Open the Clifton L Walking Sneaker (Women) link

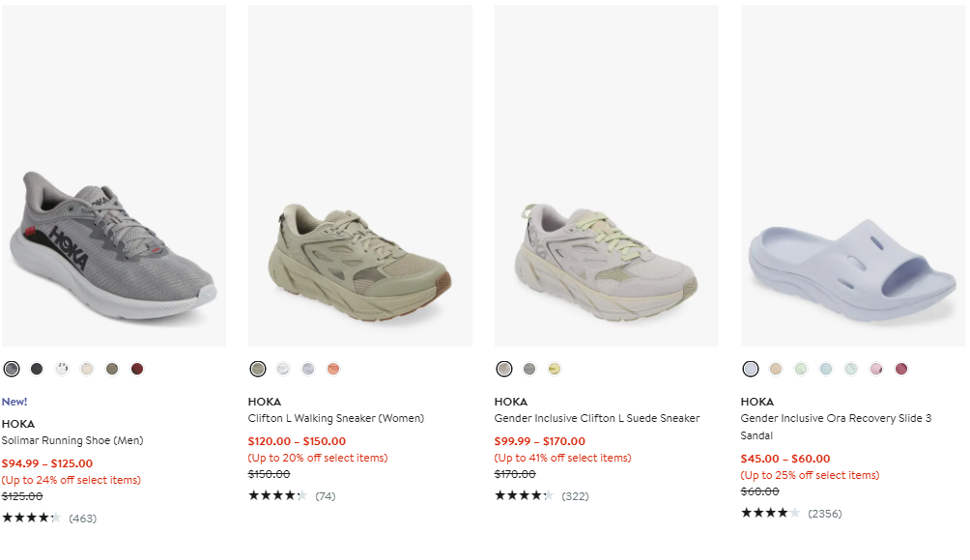click(336, 418)
